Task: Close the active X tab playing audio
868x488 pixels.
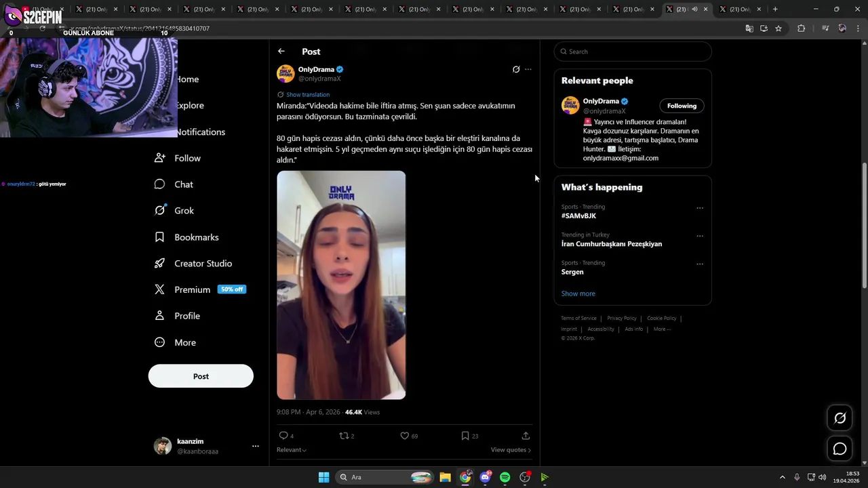Action: [705, 9]
